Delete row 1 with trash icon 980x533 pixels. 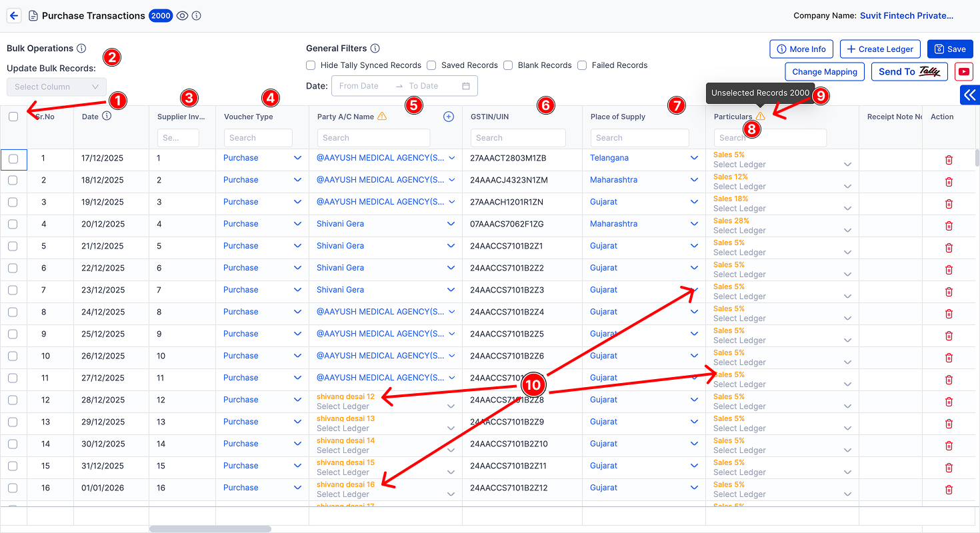click(x=949, y=160)
